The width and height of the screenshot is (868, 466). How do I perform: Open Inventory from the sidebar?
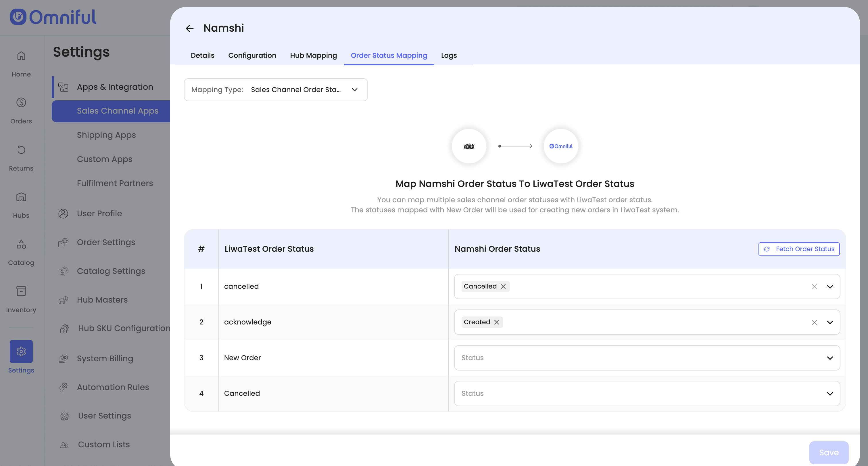(x=21, y=299)
